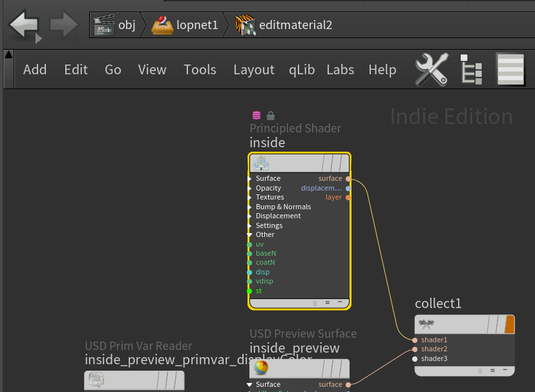Click the USD Prim Var Reader node icon
Screen dimensions: 535x392
(96, 380)
